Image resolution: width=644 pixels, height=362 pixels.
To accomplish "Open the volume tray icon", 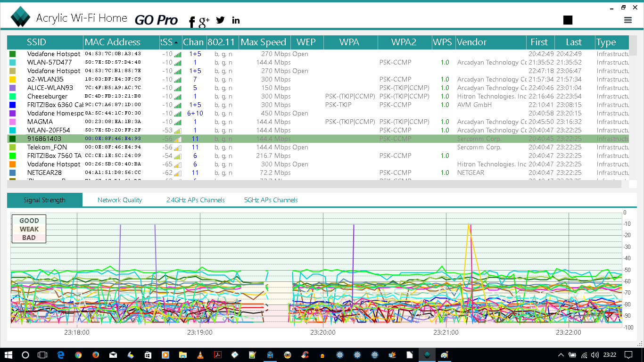I will pyautogui.click(x=596, y=354).
